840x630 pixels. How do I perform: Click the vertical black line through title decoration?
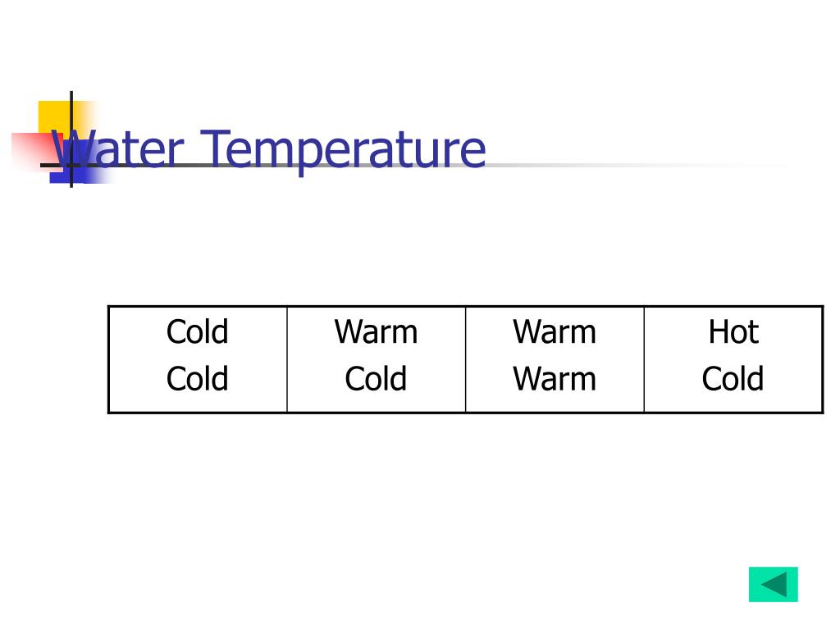[x=71, y=139]
